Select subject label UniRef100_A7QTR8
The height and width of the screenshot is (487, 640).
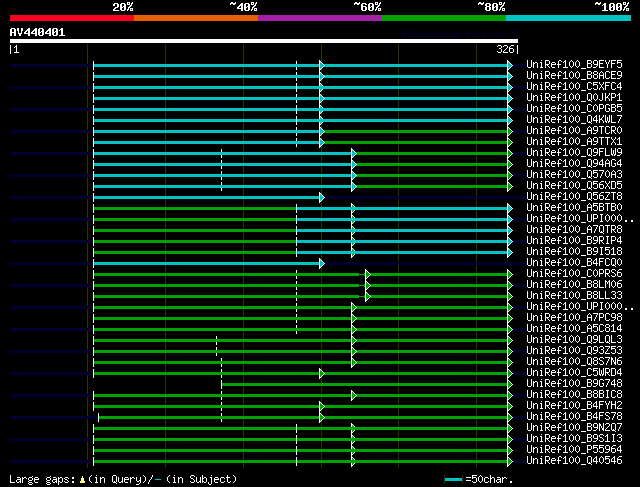pos(574,230)
